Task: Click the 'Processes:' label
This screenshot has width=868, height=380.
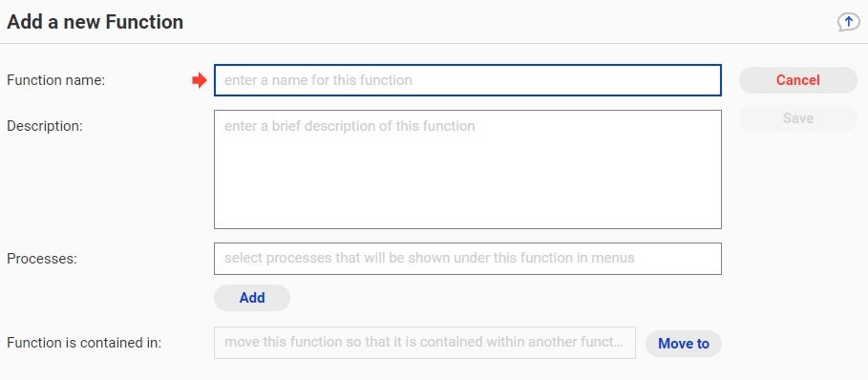Action: tap(42, 259)
